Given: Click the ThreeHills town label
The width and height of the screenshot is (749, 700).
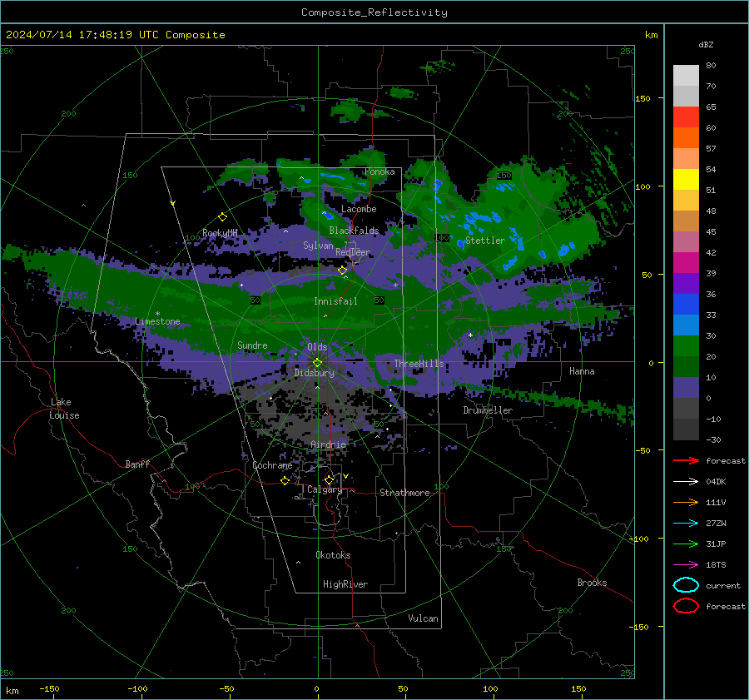Looking at the screenshot, I should click(419, 364).
